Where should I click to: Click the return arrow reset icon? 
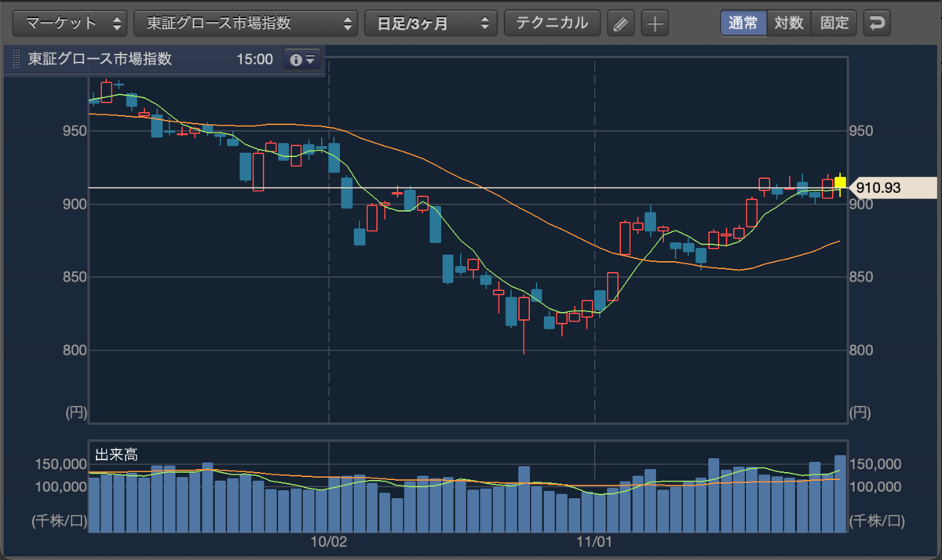click(x=876, y=24)
